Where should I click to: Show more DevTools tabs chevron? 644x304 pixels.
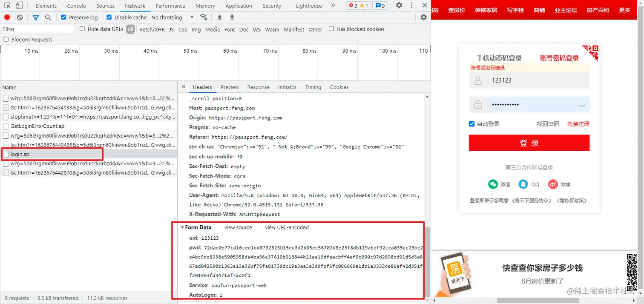point(333,6)
